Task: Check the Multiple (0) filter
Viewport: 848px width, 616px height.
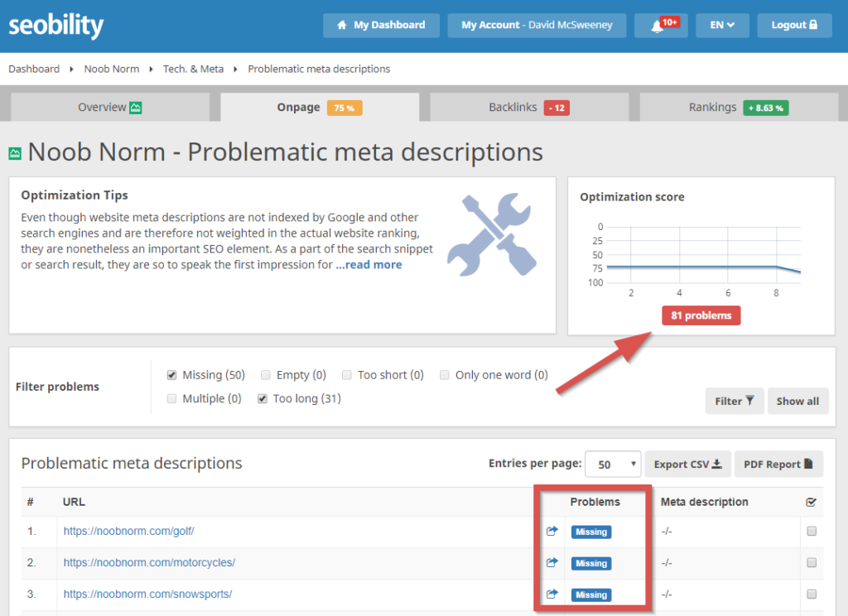Action: click(x=172, y=398)
